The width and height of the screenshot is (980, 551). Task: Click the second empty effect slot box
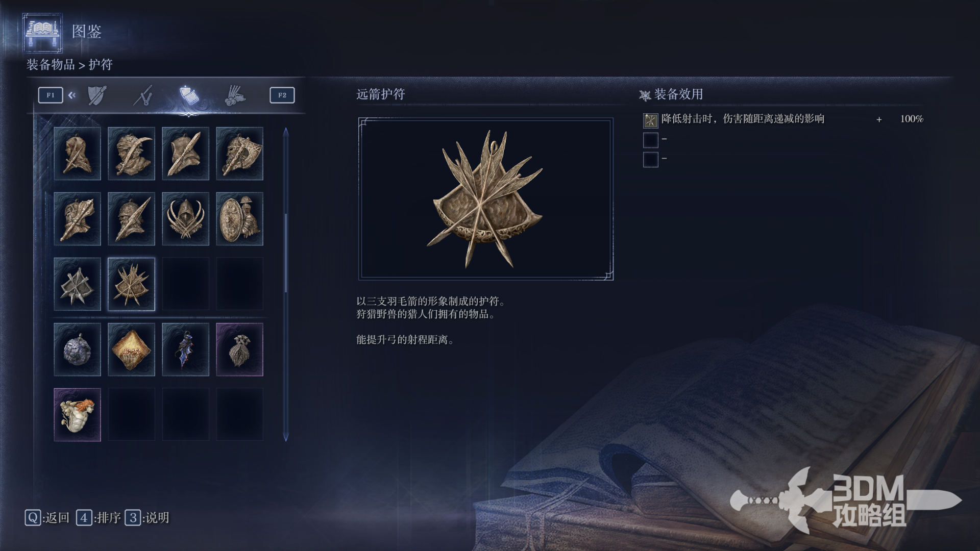point(650,140)
